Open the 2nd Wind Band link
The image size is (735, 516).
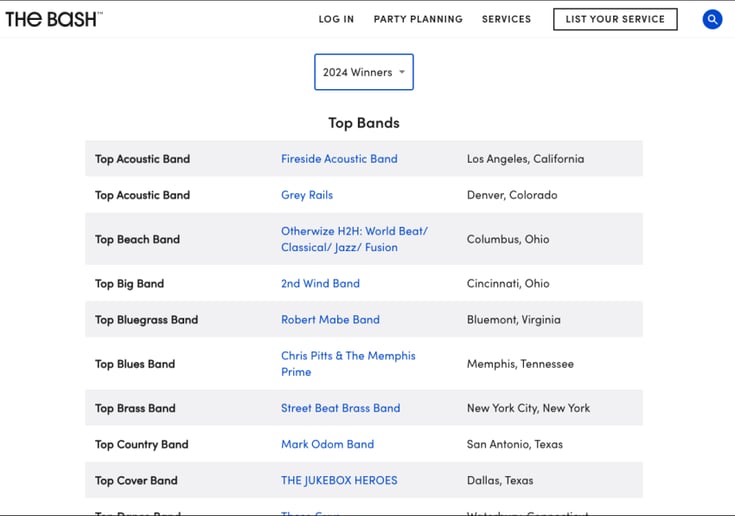[x=320, y=284]
